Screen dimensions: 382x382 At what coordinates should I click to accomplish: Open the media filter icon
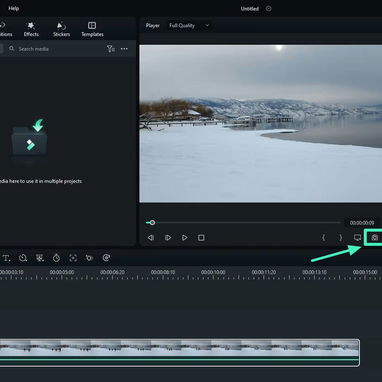[x=111, y=49]
